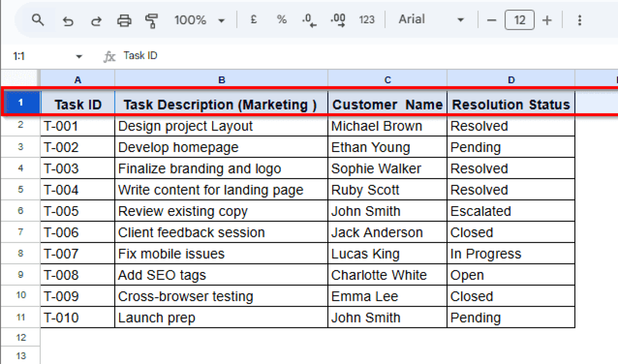The height and width of the screenshot is (364, 618).
Task: Click the font size field showing 12
Action: point(519,20)
